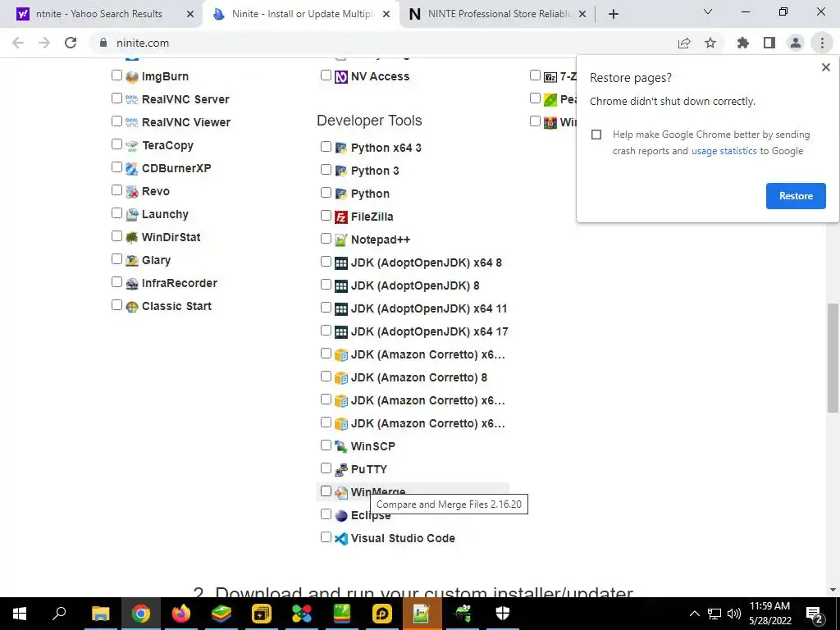840x630 pixels.
Task: Check the WinMerge checkbox
Action: coord(326,491)
